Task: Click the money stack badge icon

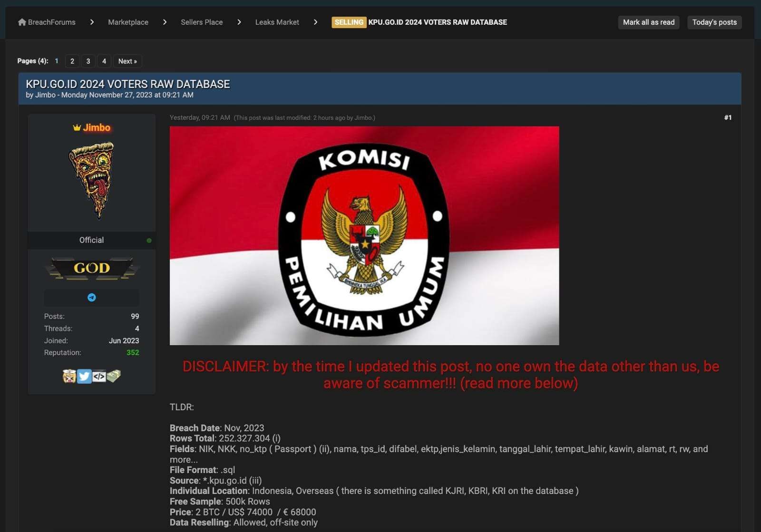Action: 113,376
